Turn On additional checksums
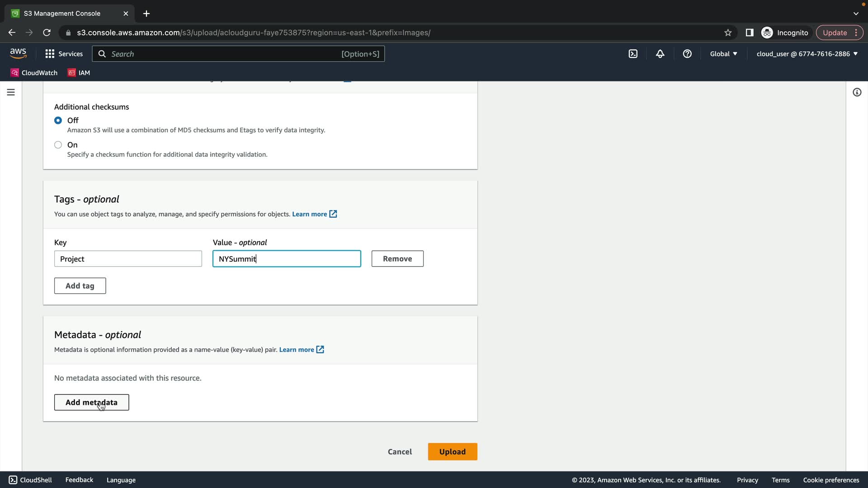Screen dimensions: 868x488 [x=58, y=145]
